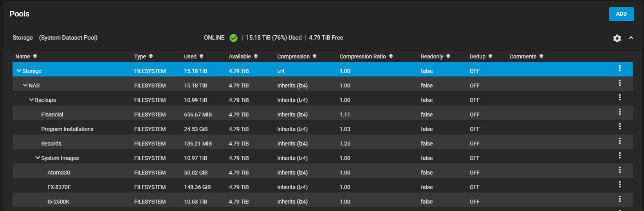Click the ADD pool button
The height and width of the screenshot is (211, 644).
click(621, 14)
